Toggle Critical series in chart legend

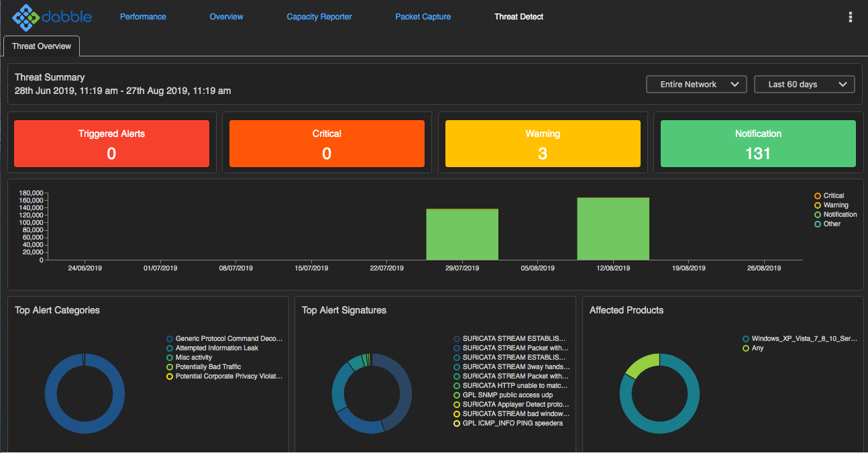(x=818, y=196)
